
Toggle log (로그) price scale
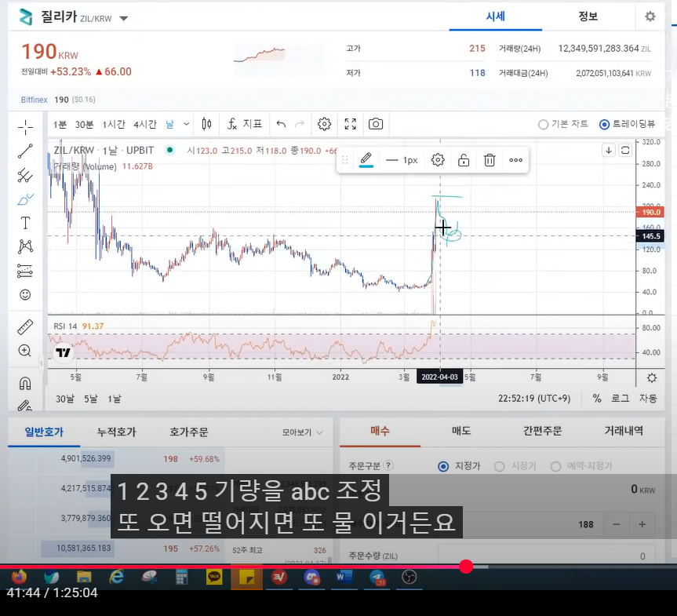[621, 399]
